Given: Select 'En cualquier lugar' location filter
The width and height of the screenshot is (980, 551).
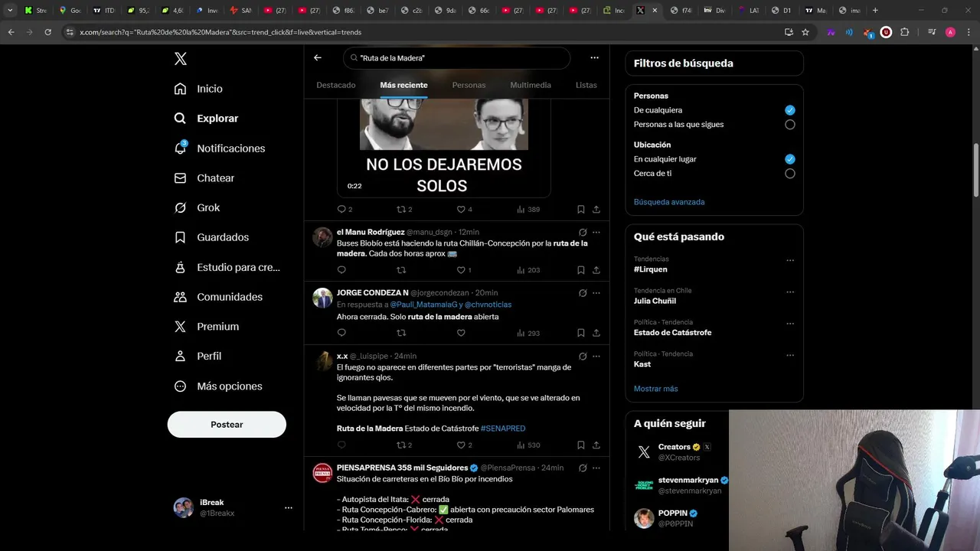Looking at the screenshot, I should coord(790,159).
